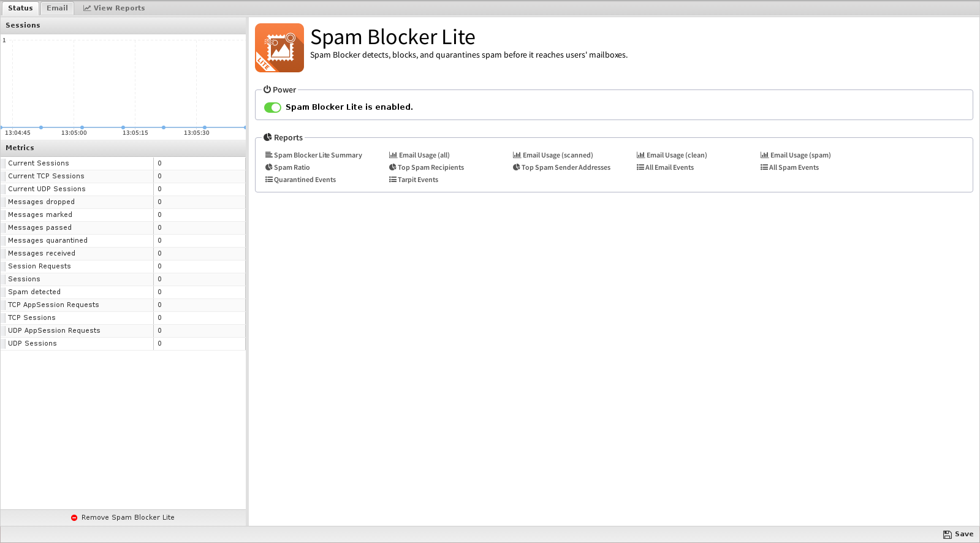Click pie icon beside Top Spam Recipients
Screen dimensions: 980x543
pos(392,167)
